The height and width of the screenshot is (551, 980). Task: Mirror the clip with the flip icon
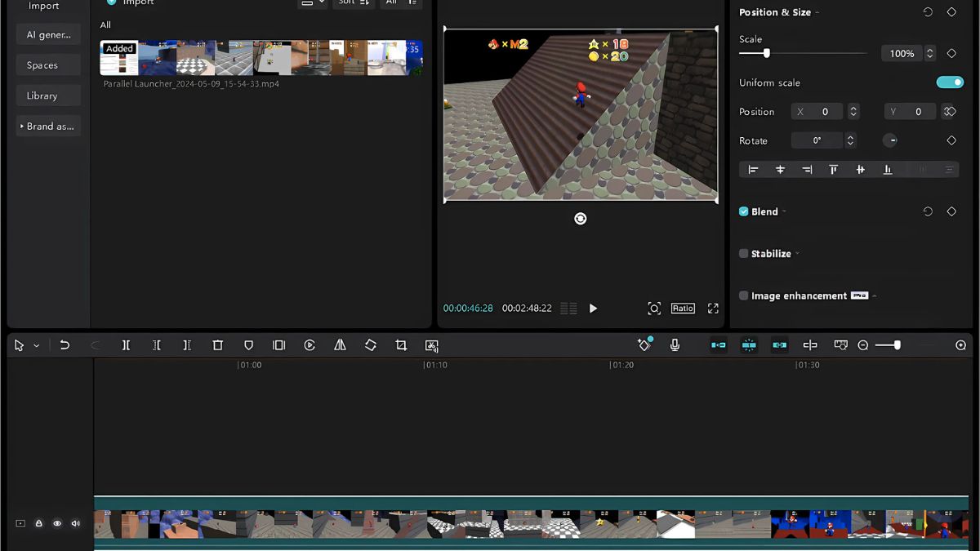pos(340,345)
